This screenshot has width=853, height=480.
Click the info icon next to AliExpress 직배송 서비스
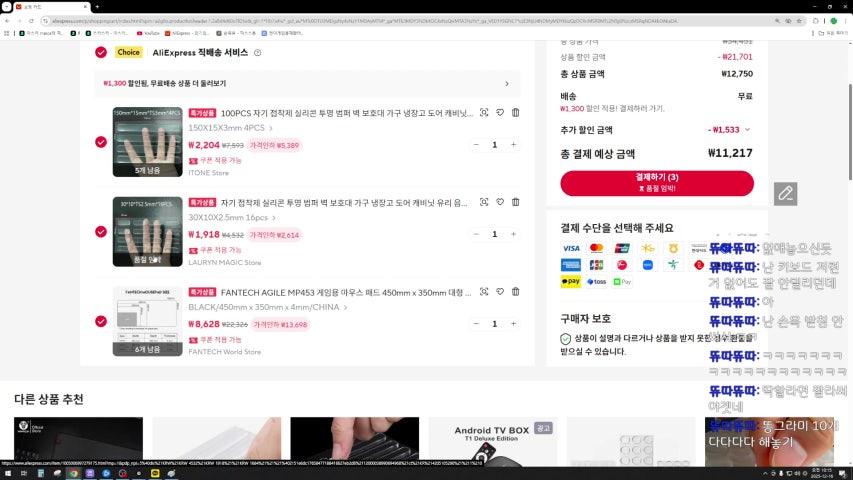tap(257, 53)
